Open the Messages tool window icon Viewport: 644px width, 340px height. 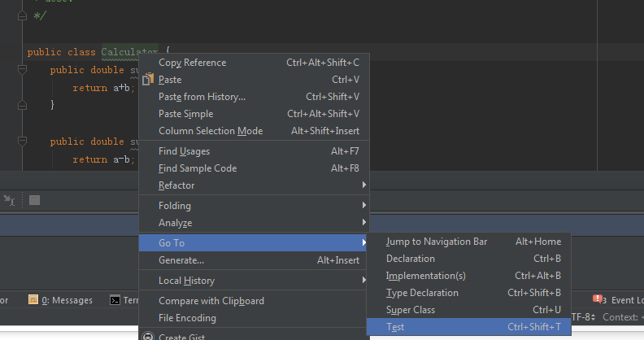click(x=33, y=300)
